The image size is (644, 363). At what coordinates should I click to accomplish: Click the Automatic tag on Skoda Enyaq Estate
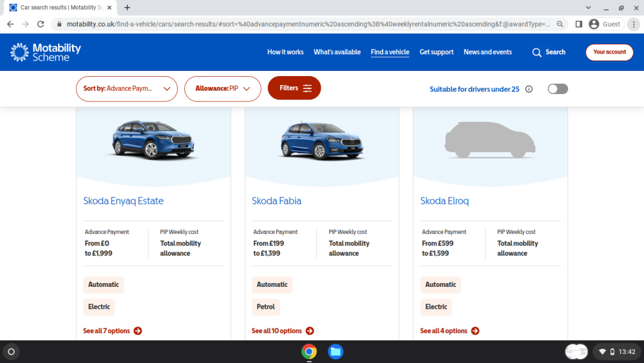[104, 285]
